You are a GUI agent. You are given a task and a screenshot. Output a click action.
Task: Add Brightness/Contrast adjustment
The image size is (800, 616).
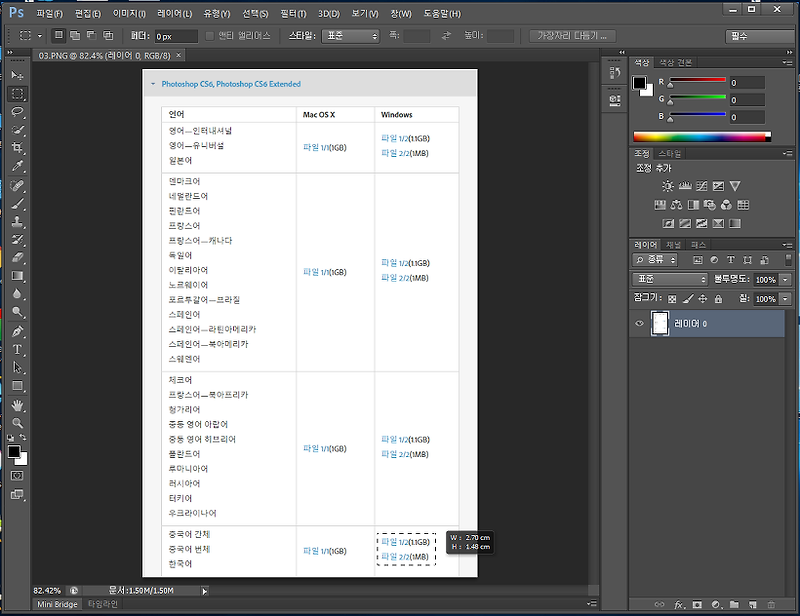click(668, 186)
